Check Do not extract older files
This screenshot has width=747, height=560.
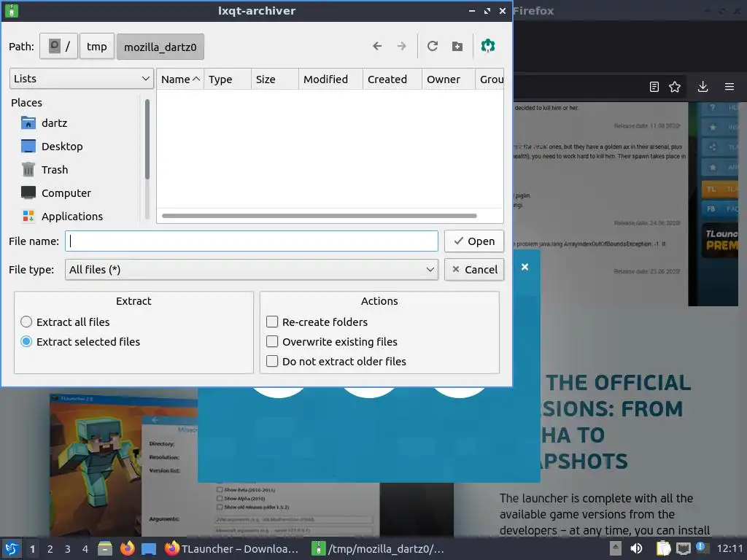[x=336, y=361]
